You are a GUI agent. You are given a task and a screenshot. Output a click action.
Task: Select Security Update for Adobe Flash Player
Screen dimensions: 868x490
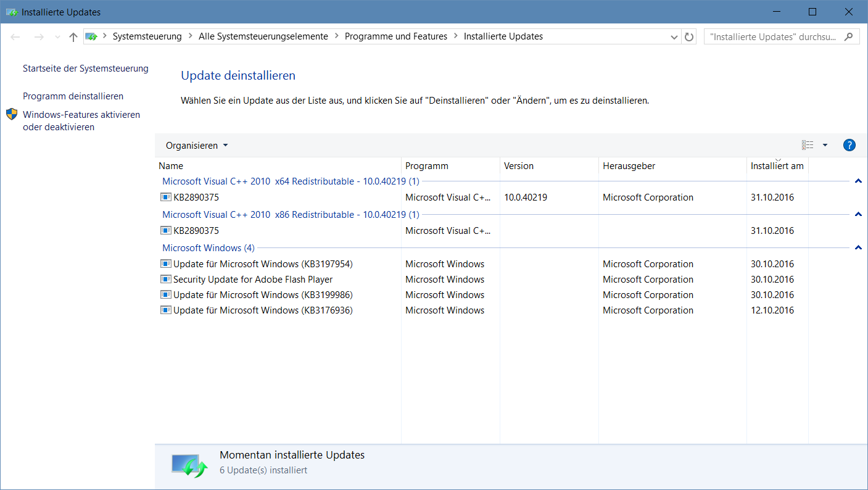click(253, 280)
